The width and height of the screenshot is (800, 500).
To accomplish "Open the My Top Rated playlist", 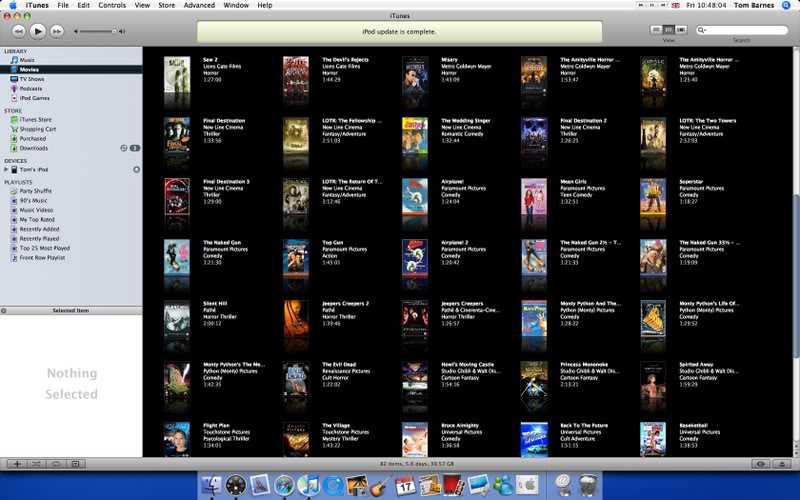I will [x=37, y=219].
